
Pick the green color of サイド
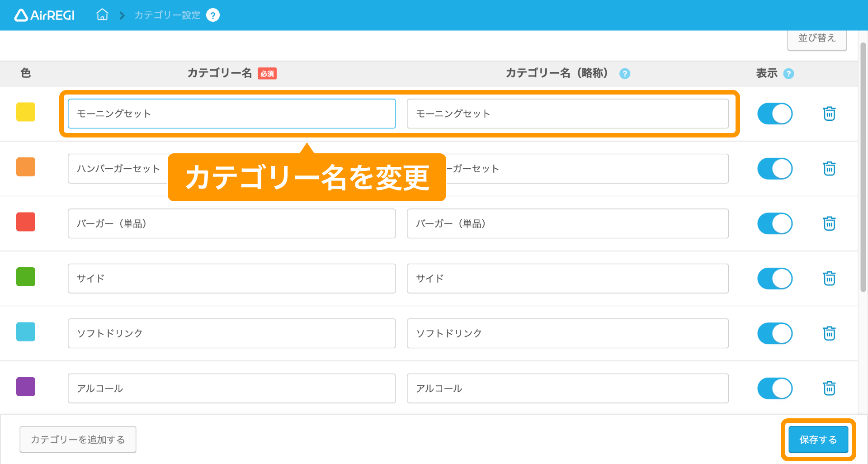26,277
